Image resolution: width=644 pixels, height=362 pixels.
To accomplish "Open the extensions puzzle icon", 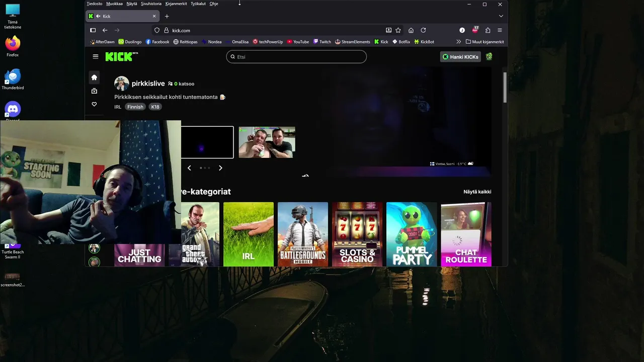I will click(x=488, y=30).
